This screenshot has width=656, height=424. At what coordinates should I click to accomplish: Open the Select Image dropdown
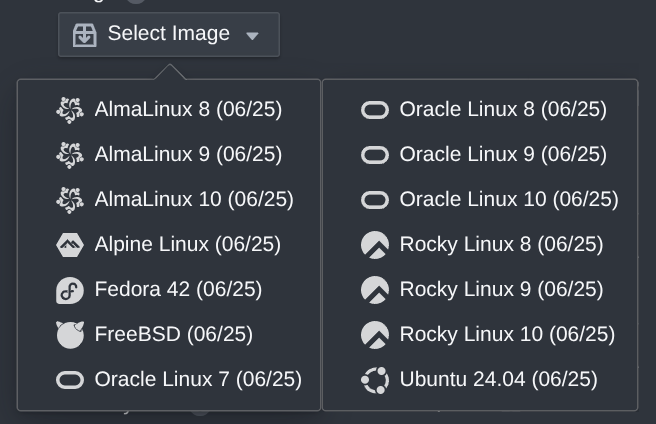tap(168, 34)
